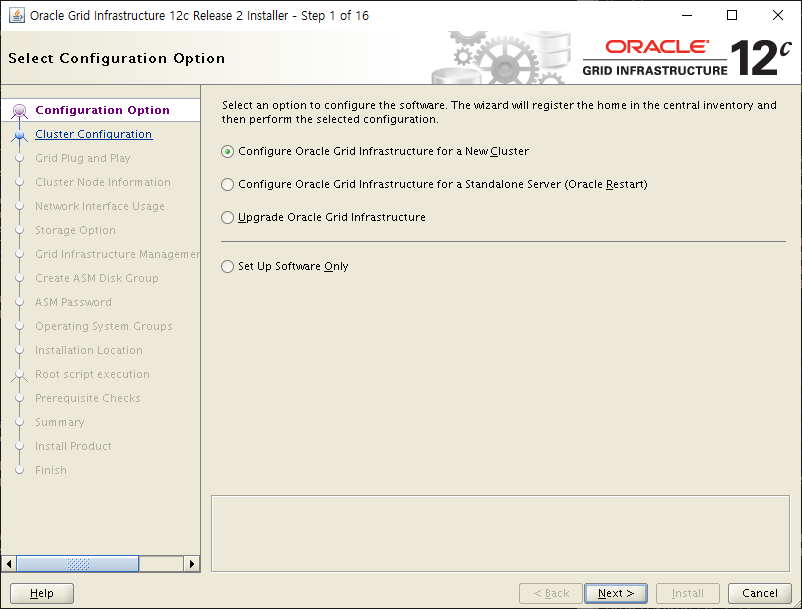The height and width of the screenshot is (609, 802).
Task: Select the Configuration Option step
Action: pos(102,110)
